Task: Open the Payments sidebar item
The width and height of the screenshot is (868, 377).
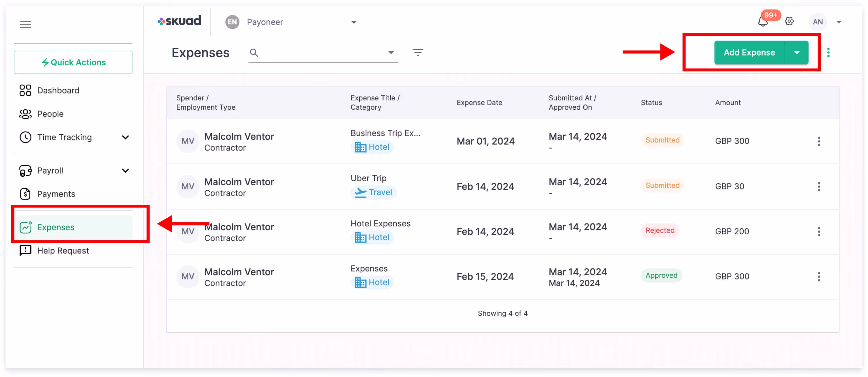Action: tap(56, 194)
